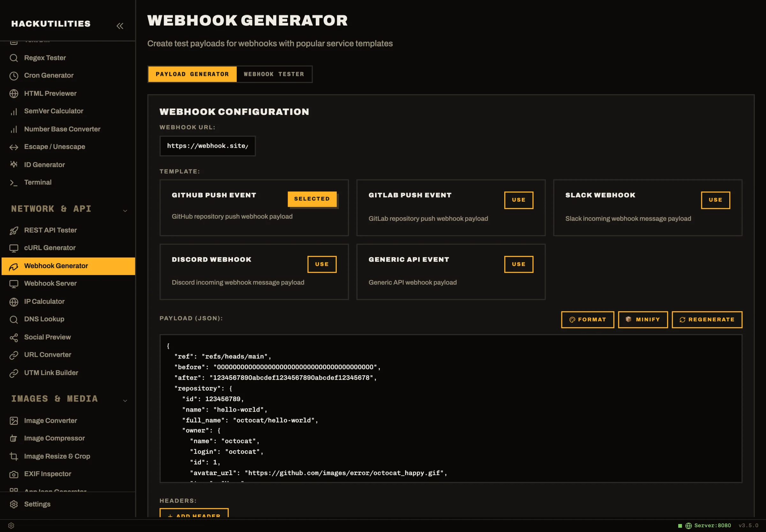Click the Regex Tester magnifier icon
Image resolution: width=766 pixels, height=532 pixels.
click(14, 58)
